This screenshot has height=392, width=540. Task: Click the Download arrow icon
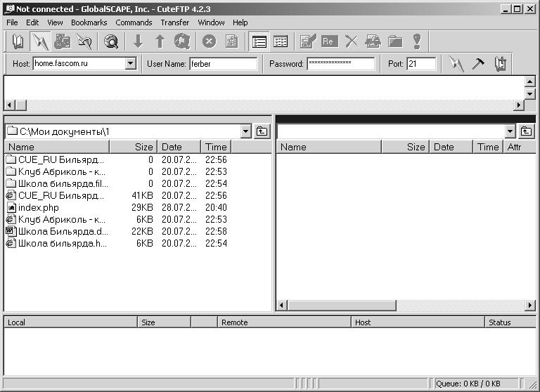[138, 41]
